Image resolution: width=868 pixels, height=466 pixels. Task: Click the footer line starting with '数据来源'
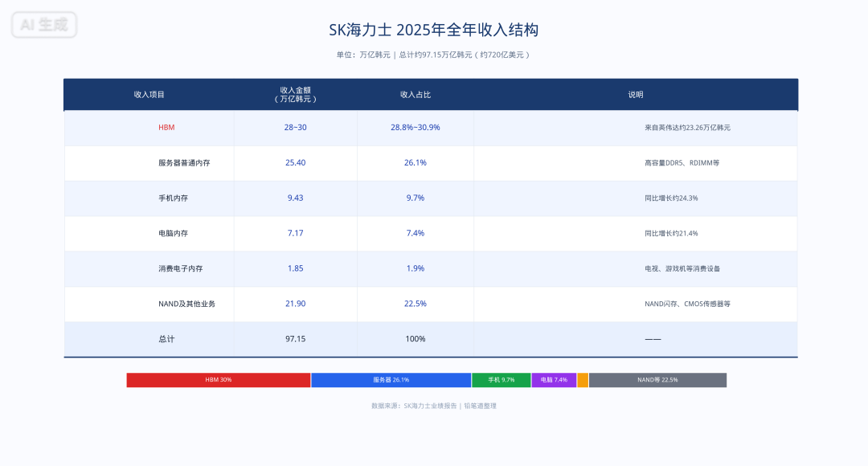(x=433, y=406)
